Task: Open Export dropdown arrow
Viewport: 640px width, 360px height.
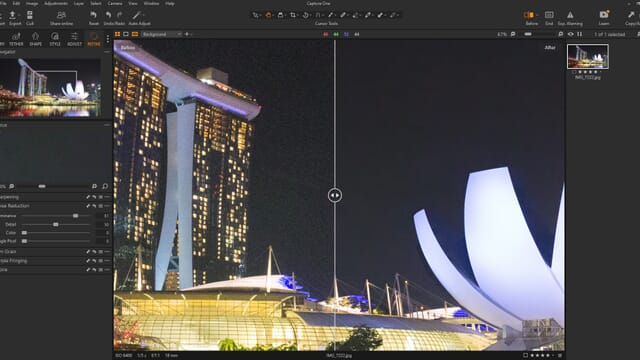Action: [19, 15]
